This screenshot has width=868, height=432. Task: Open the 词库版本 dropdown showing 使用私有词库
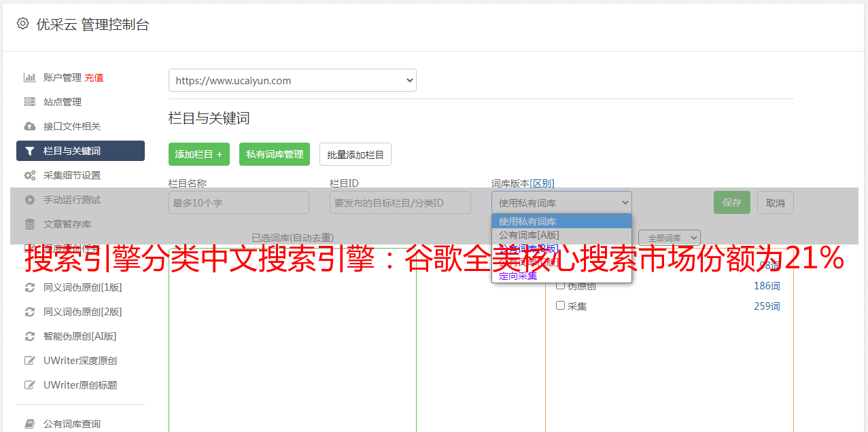coord(561,202)
